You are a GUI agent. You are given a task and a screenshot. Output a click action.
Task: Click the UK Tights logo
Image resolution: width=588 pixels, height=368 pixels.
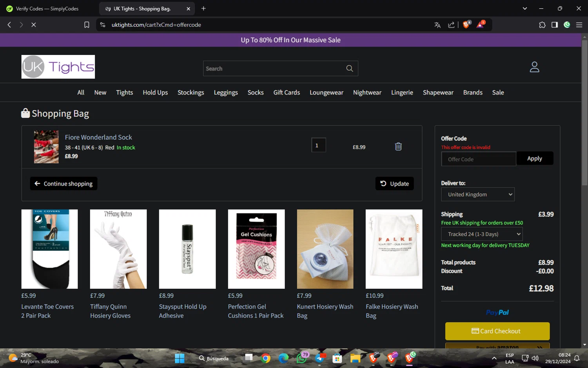(x=58, y=67)
